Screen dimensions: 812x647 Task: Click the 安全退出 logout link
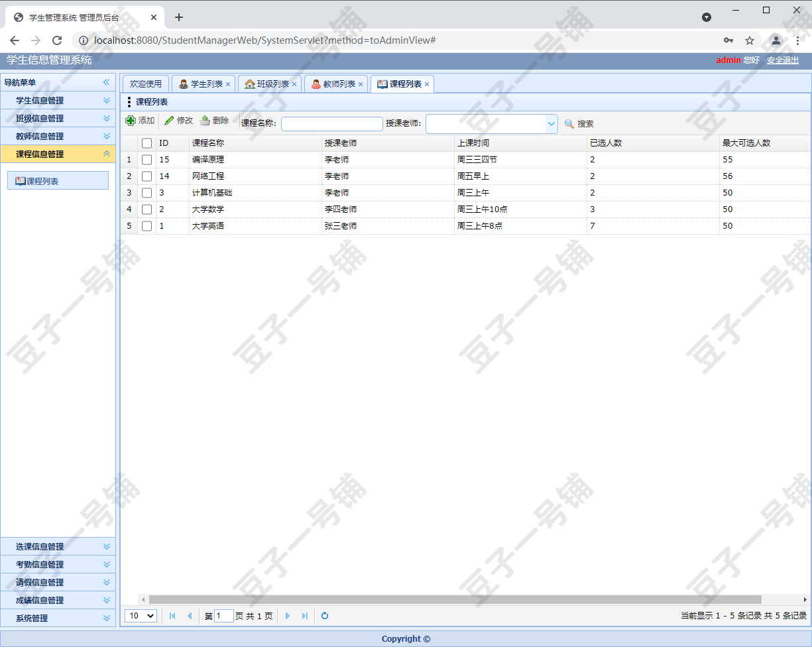[x=782, y=60]
